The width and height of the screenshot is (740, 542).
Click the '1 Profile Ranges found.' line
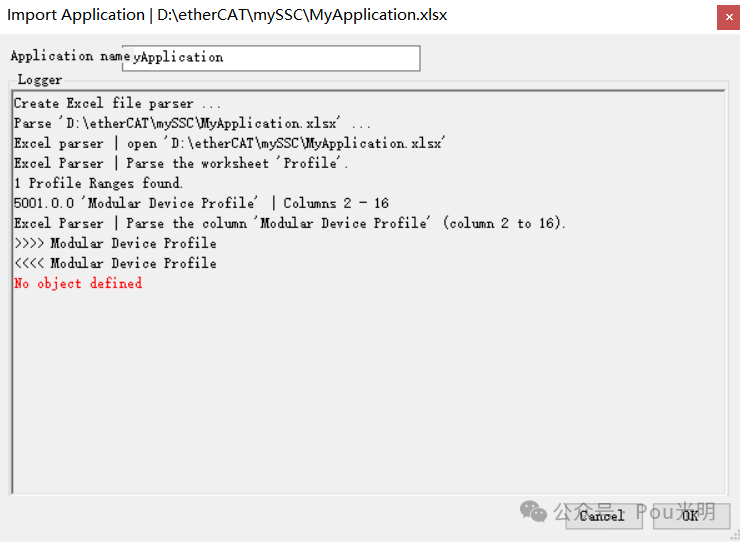(x=98, y=183)
